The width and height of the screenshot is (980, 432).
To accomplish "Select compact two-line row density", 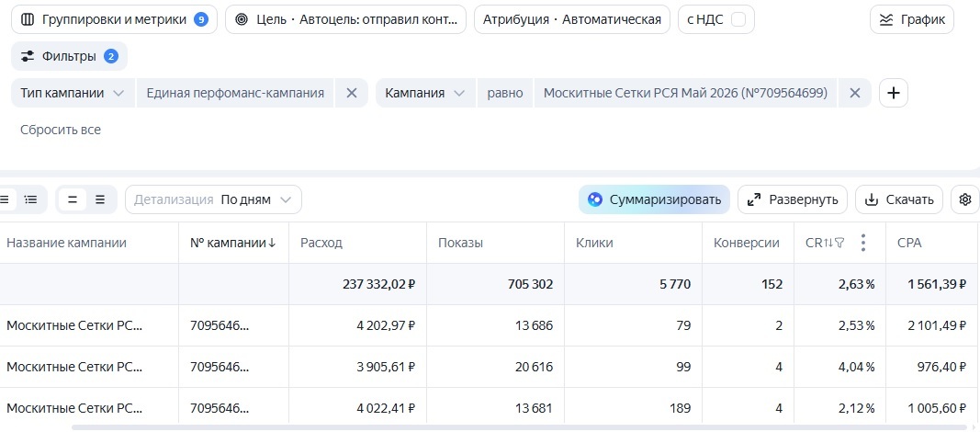I will point(73,200).
